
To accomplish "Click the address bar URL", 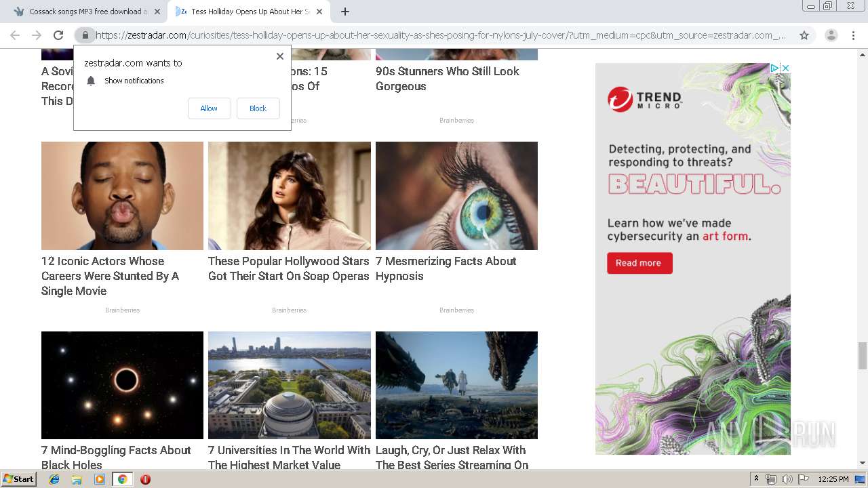I will click(x=441, y=35).
